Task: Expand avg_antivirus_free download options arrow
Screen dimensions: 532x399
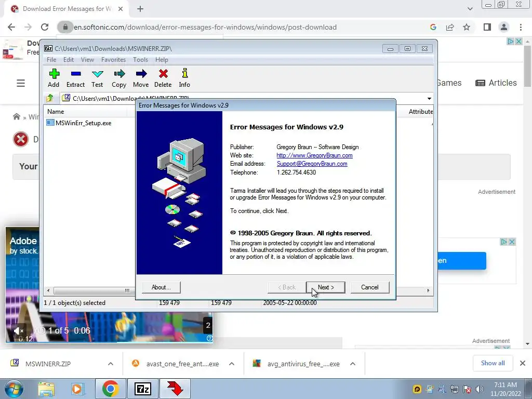Action: (353, 364)
